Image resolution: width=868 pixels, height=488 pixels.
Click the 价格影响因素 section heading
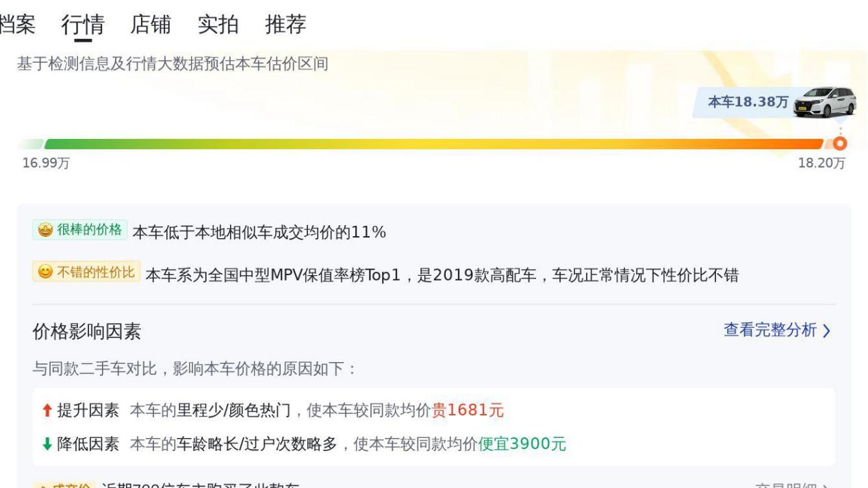click(x=87, y=332)
